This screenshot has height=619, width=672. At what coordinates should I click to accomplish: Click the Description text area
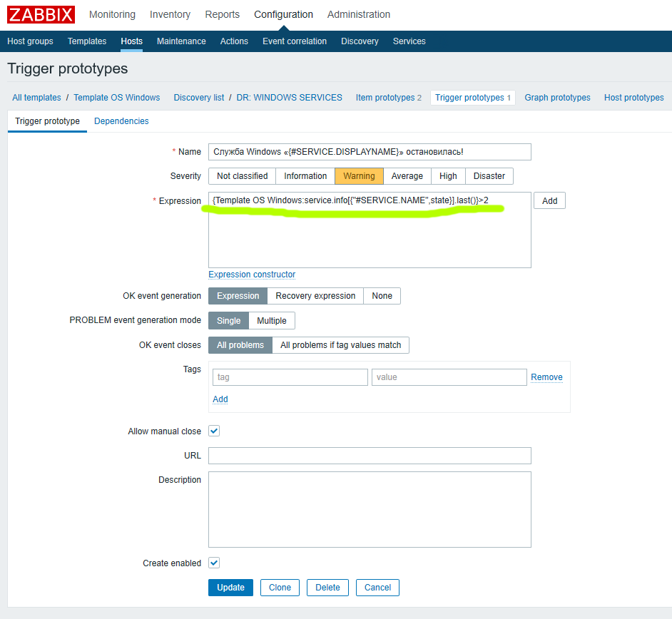click(x=370, y=510)
